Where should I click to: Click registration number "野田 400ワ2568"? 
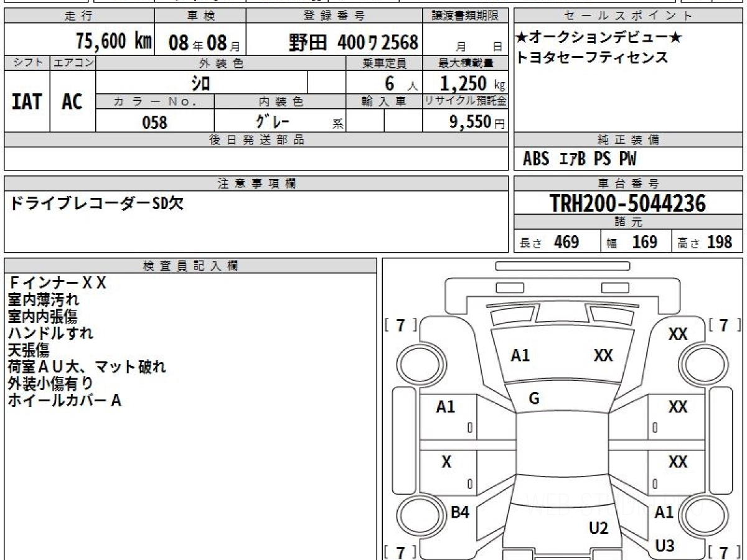point(354,42)
